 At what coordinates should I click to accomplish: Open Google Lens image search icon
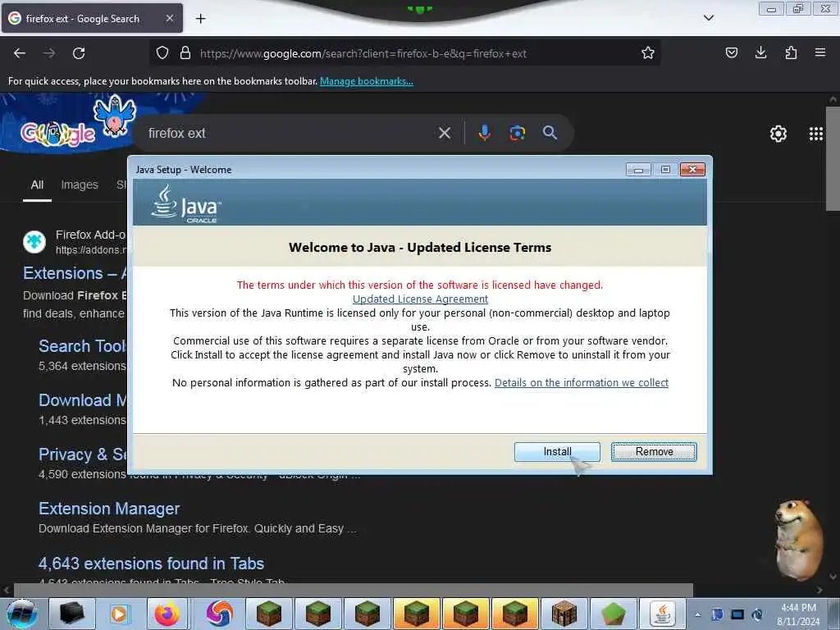[x=517, y=133]
